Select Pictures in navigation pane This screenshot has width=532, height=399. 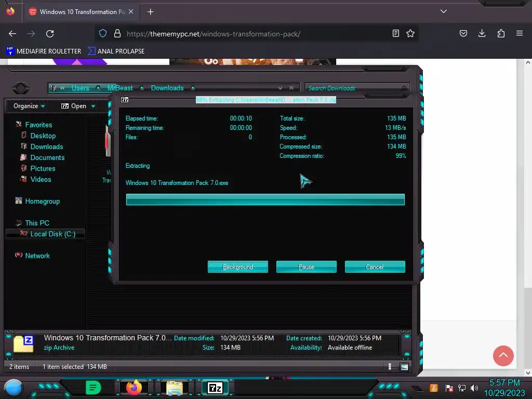tap(43, 168)
